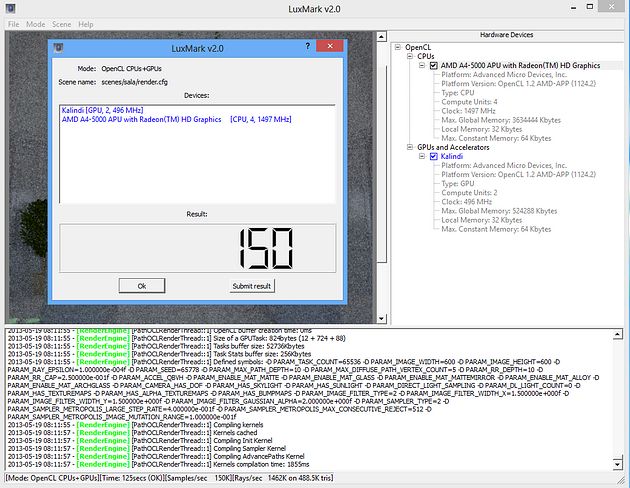Viewport: 630px width, 488px height.
Task: Click 'Max. Global Memory: 524288 Kbytes' row
Action: coord(499,211)
